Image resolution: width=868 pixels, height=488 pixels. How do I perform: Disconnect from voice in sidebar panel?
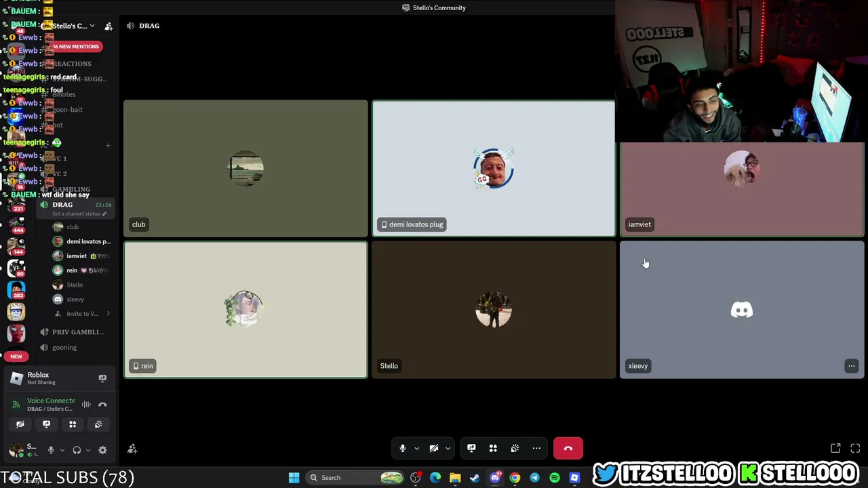[x=102, y=405]
